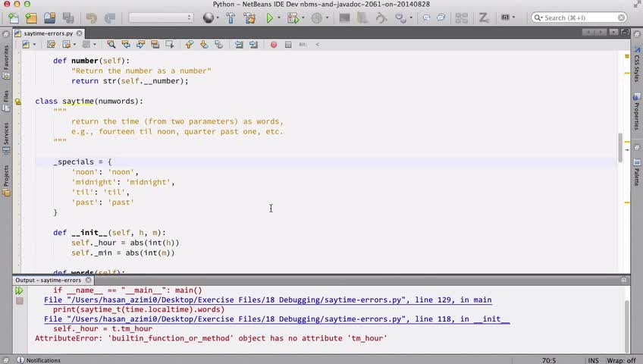Open the CSS Styles right panel
Image resolution: width=643 pixels, height=364 pixels.
636,64
